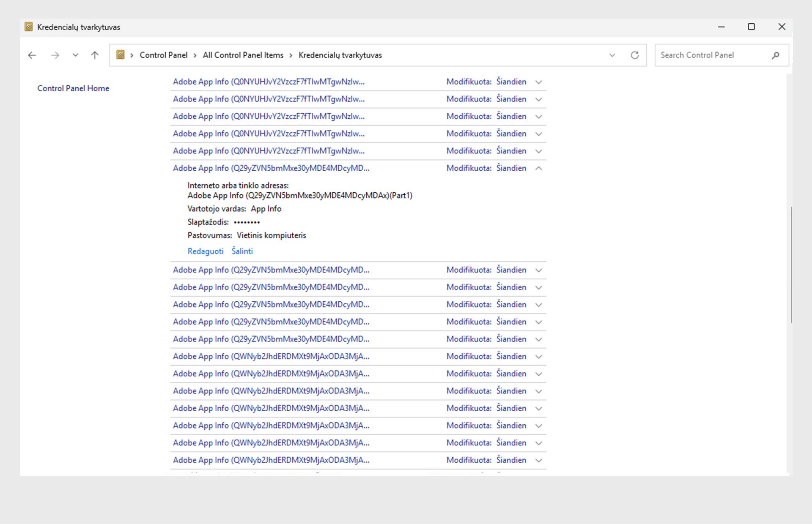Maximize the Kredencialų tvarkytuvas window
The image size is (812, 524).
[x=751, y=27]
